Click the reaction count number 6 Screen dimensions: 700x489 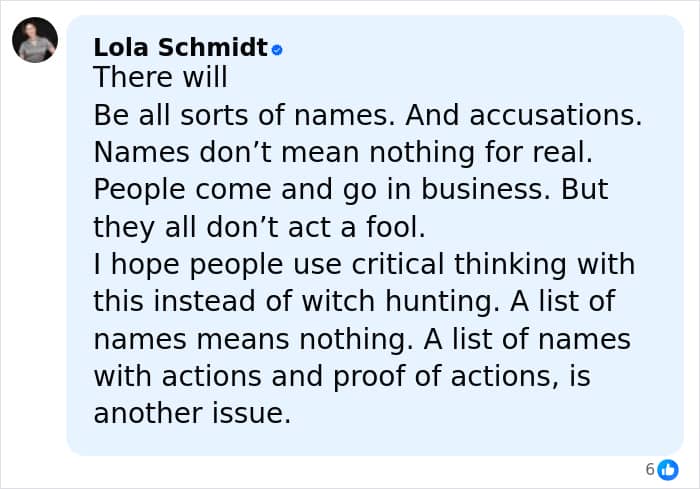(649, 469)
